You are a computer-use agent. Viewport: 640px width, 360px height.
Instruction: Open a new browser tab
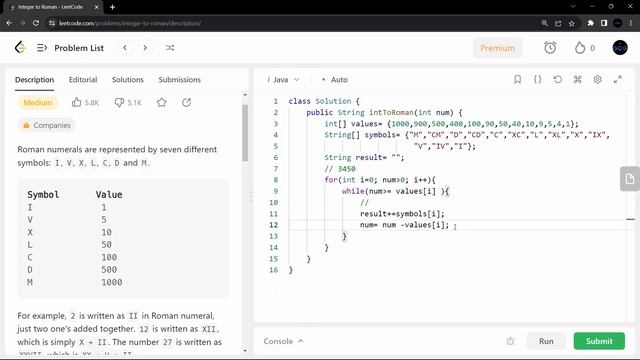[x=112, y=7]
